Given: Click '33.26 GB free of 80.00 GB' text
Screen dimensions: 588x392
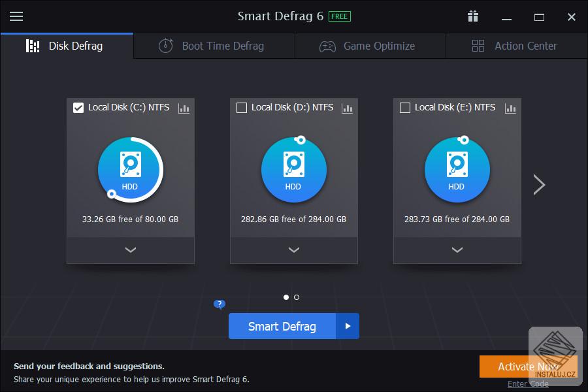Looking at the screenshot, I should (130, 219).
